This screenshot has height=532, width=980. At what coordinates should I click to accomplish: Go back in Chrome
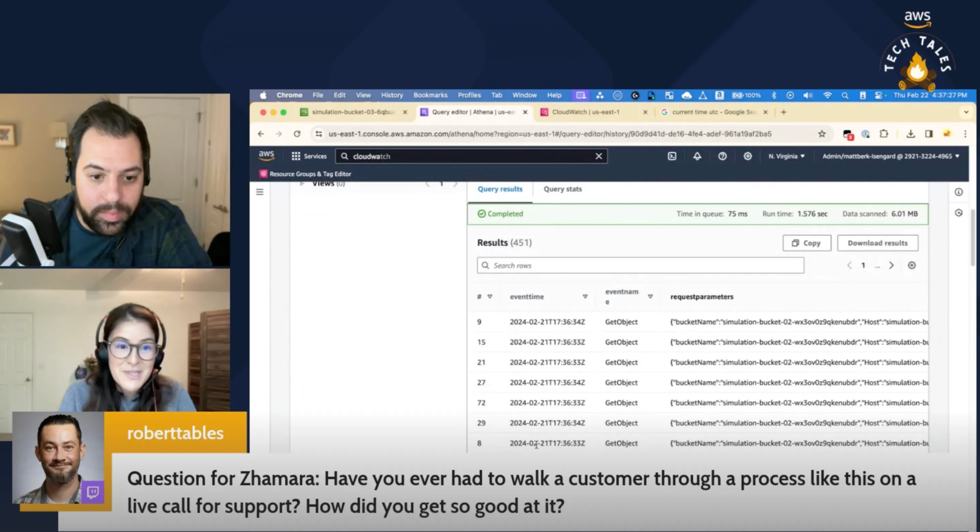click(x=261, y=134)
